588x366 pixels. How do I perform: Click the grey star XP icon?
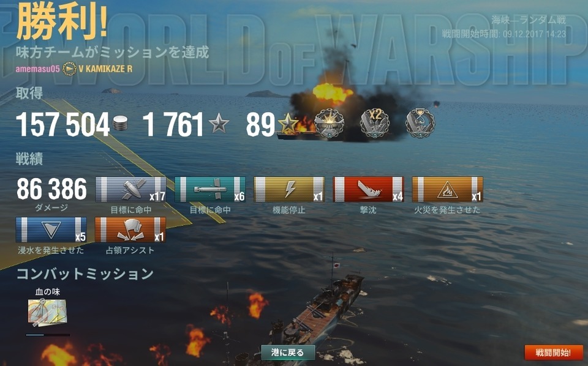pos(219,123)
